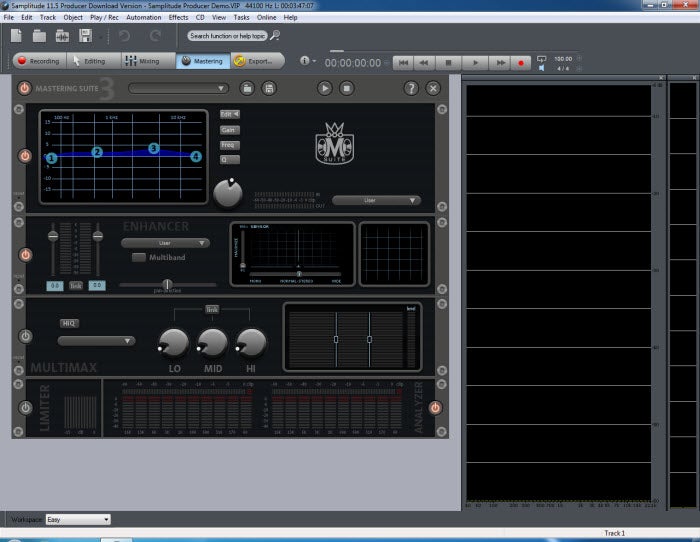
Task: Click the redo arrow icon
Action: tap(155, 36)
